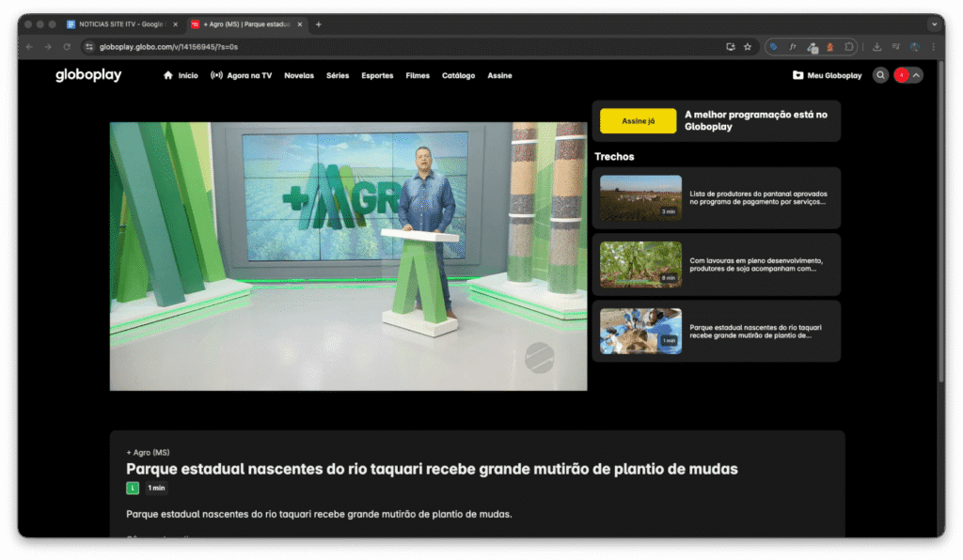
Task: Play the Pantanal produtores list clip thumbnail
Action: coord(640,198)
